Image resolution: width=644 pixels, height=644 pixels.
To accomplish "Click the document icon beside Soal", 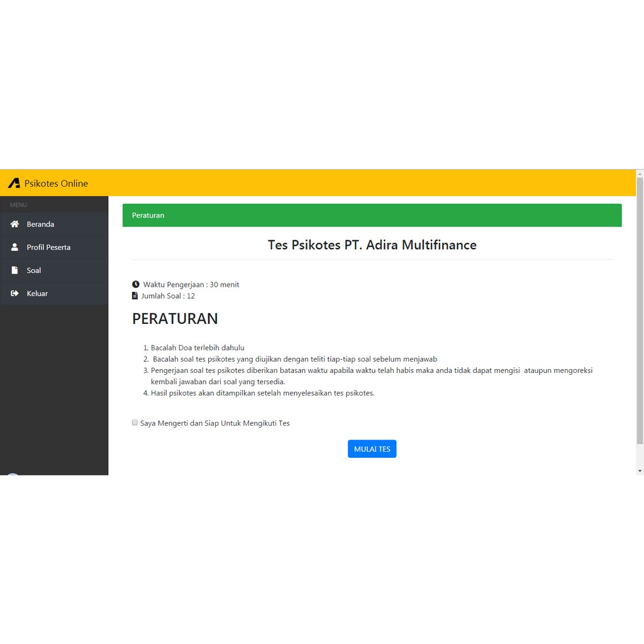I will click(15, 270).
